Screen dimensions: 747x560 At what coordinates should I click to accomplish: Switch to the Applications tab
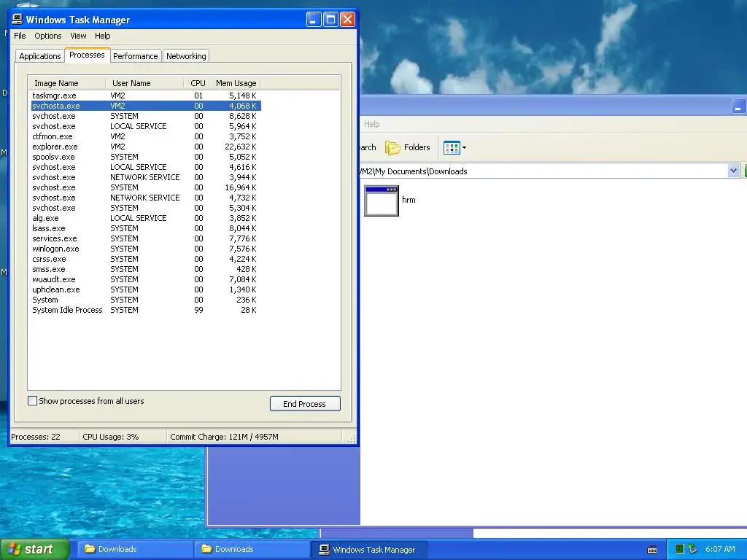[x=40, y=56]
